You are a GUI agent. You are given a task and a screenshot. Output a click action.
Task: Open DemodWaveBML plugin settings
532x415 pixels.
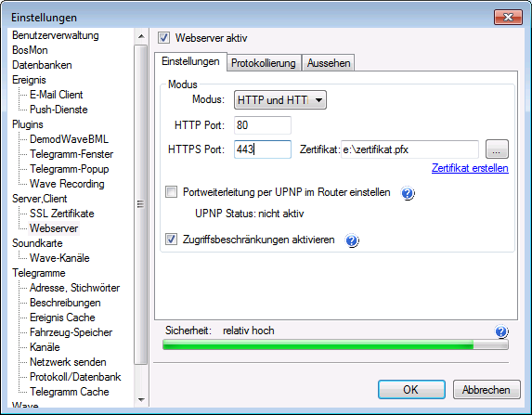point(69,139)
